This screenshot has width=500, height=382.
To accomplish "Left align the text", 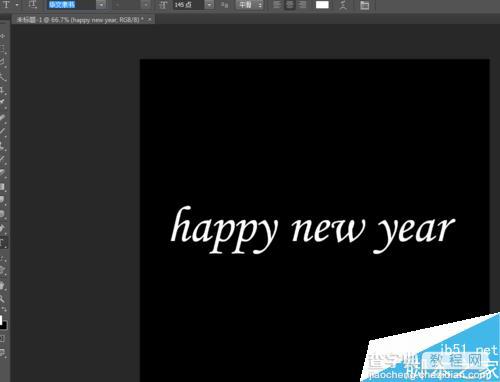I will pos(277,5).
